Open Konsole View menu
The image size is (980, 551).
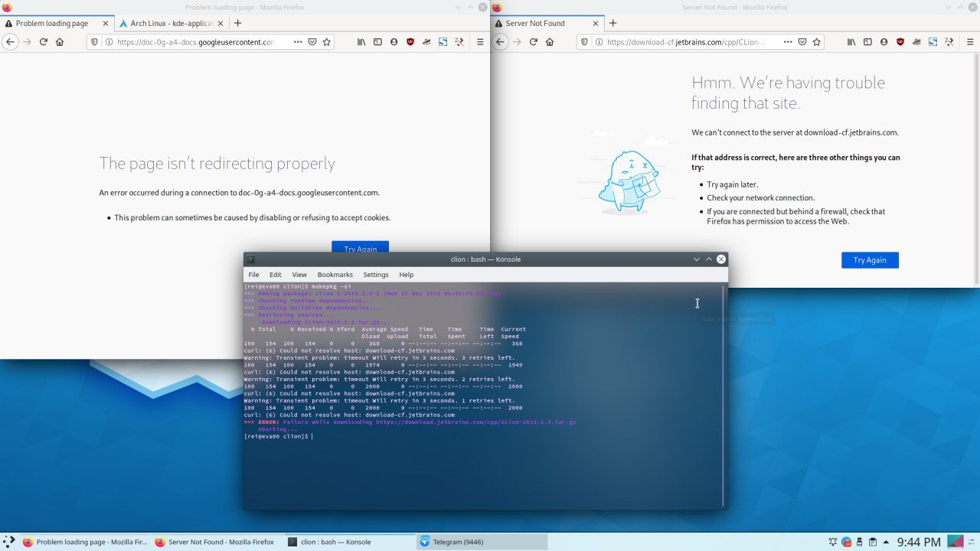[x=299, y=275]
